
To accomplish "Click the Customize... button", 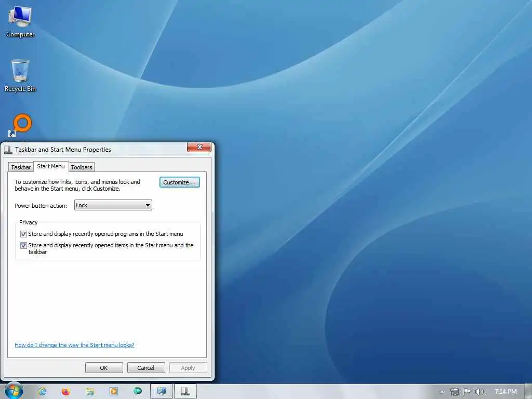I will tap(179, 182).
